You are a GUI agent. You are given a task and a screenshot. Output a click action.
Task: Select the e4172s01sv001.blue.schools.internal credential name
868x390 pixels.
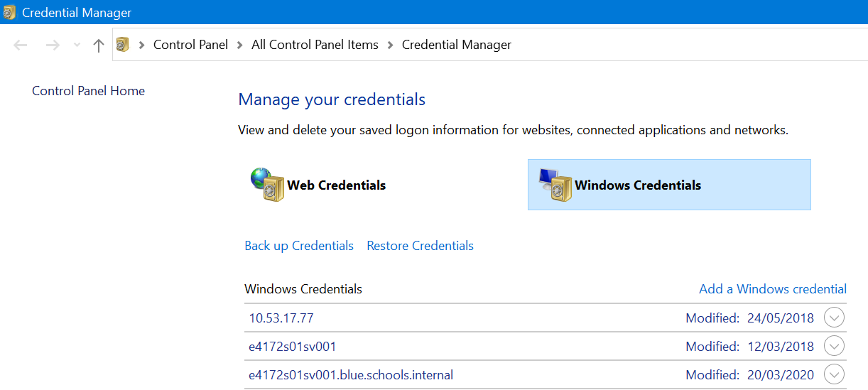click(x=351, y=374)
